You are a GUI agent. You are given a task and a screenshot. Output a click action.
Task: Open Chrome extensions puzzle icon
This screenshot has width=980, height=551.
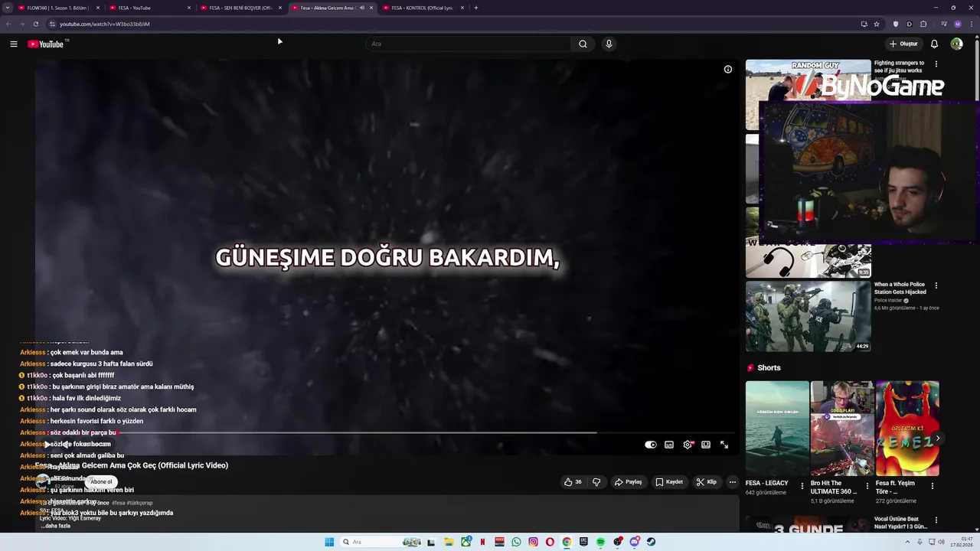point(923,24)
